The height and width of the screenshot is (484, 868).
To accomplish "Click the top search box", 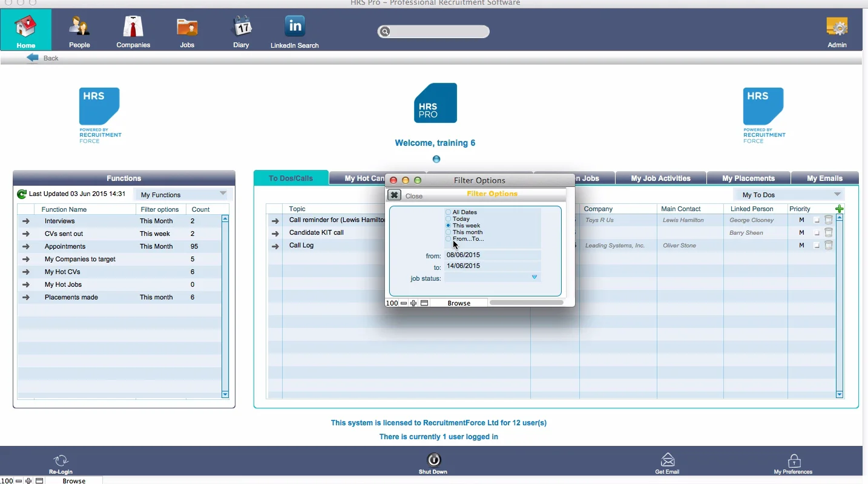I will [x=434, y=31].
